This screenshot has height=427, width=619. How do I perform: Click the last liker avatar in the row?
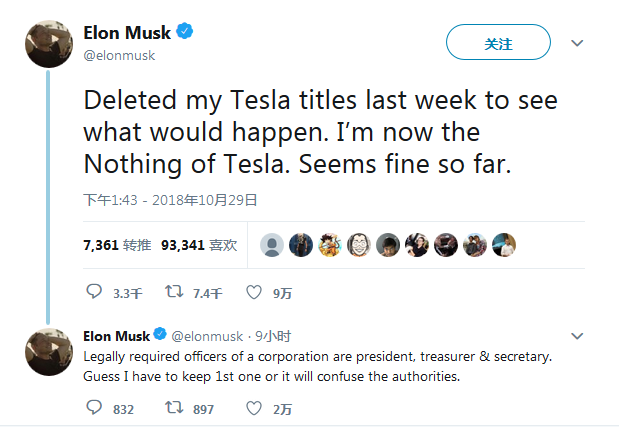click(x=504, y=245)
